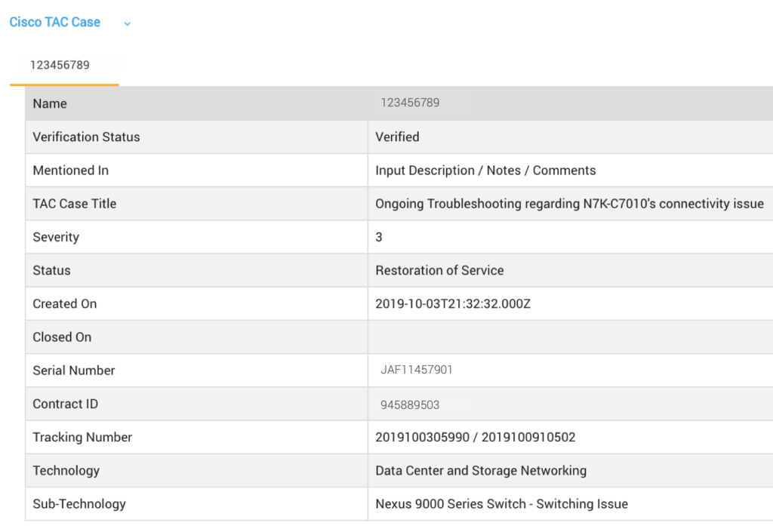Click the Serial Number row label

click(74, 371)
